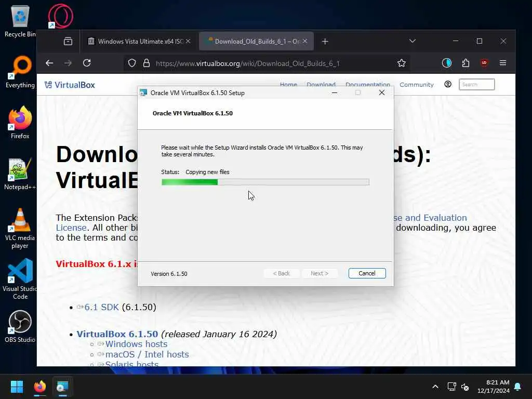532x399 pixels.
Task: Click the Windows Start button
Action: (17, 387)
